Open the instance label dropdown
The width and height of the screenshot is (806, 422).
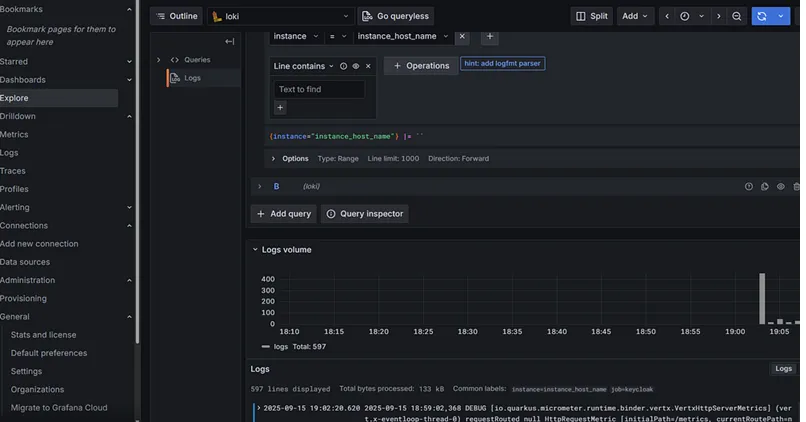[296, 36]
